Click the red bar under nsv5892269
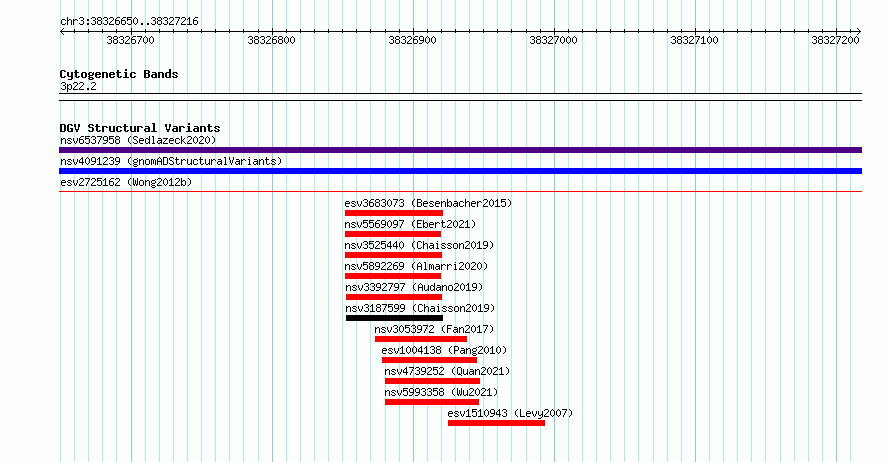The width and height of the screenshot is (890, 462). point(393,276)
